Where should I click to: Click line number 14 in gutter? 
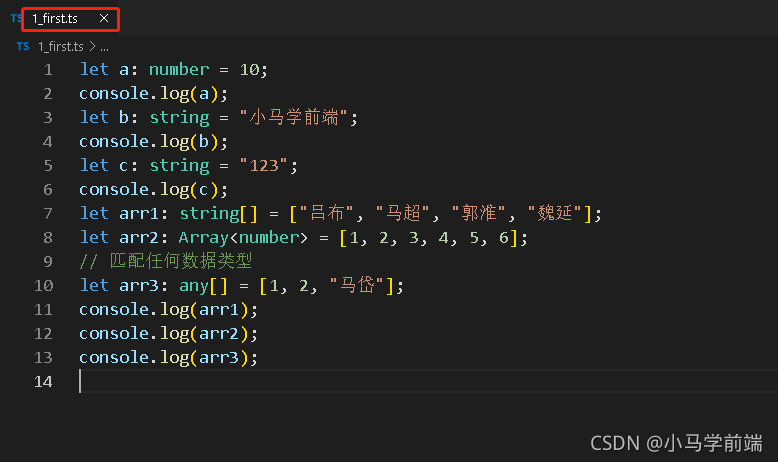(43, 382)
